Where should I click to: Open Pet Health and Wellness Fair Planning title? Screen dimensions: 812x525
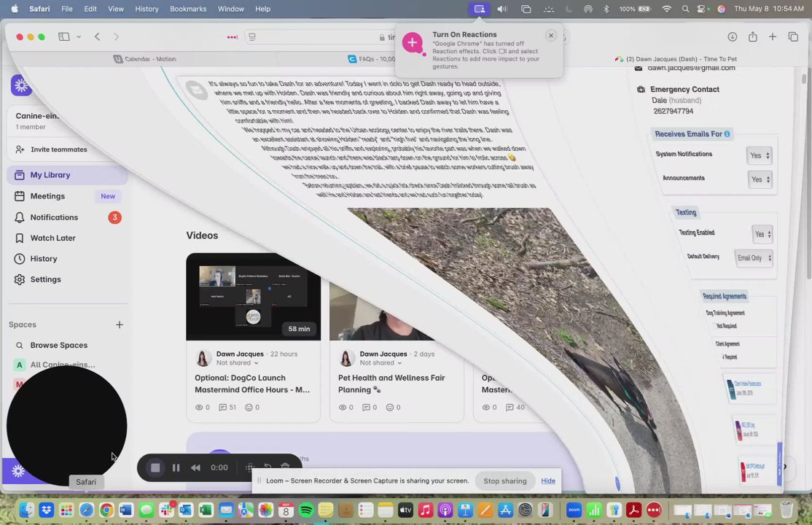coord(391,384)
